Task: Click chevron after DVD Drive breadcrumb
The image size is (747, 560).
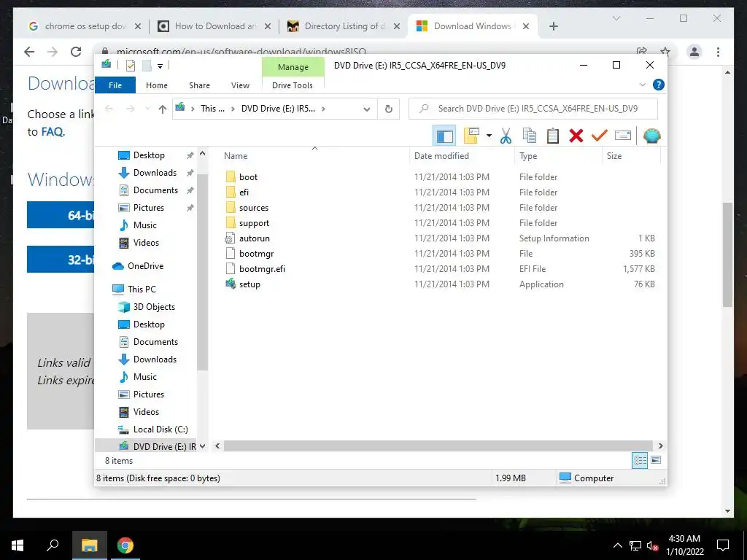Action: click(323, 109)
